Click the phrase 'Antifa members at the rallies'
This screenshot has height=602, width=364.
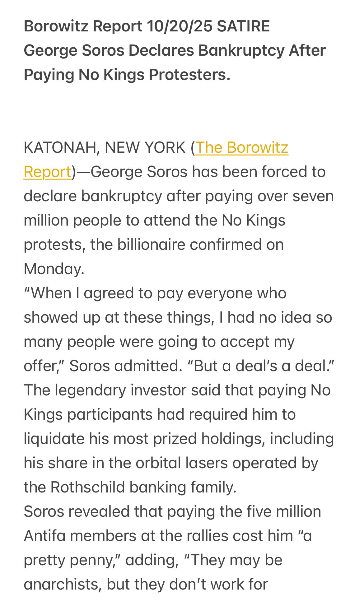[124, 536]
